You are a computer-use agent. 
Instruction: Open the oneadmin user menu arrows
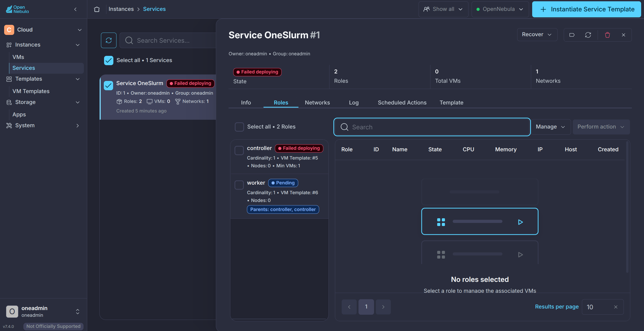click(78, 312)
